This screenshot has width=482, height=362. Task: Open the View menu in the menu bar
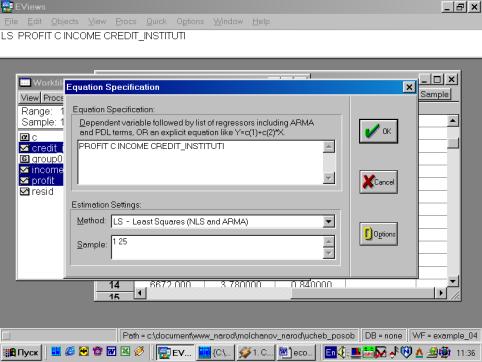point(97,21)
